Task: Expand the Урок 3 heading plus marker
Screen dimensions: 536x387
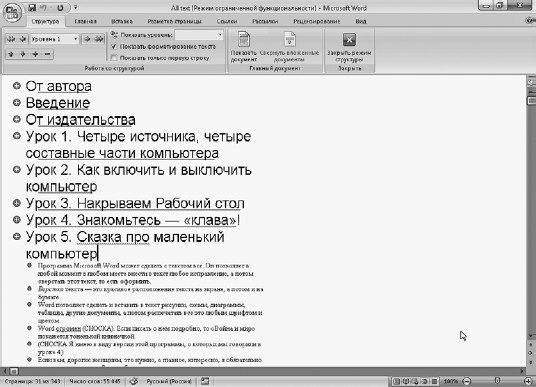Action: click(17, 203)
